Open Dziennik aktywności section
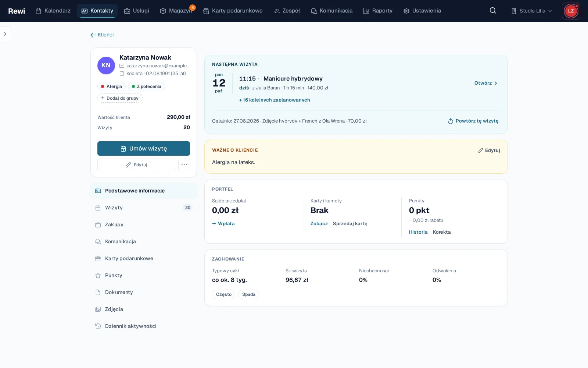The image size is (588, 368). pyautogui.click(x=144, y=326)
